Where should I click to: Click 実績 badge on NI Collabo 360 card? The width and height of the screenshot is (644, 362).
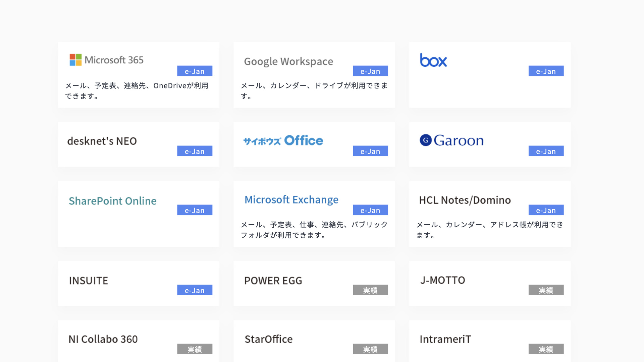tap(195, 349)
